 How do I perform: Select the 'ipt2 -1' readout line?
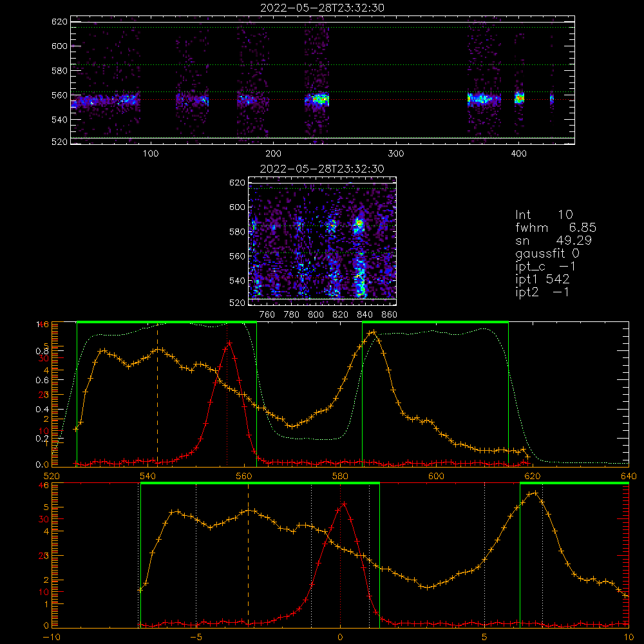[542, 292]
